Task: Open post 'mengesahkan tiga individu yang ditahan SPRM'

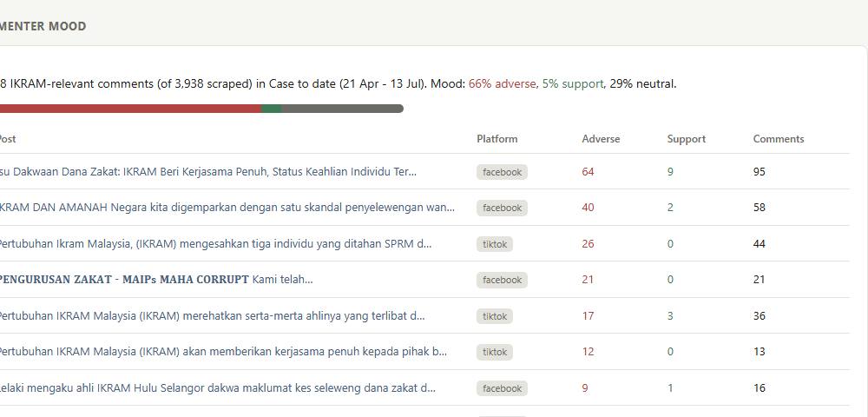Action: click(x=214, y=243)
